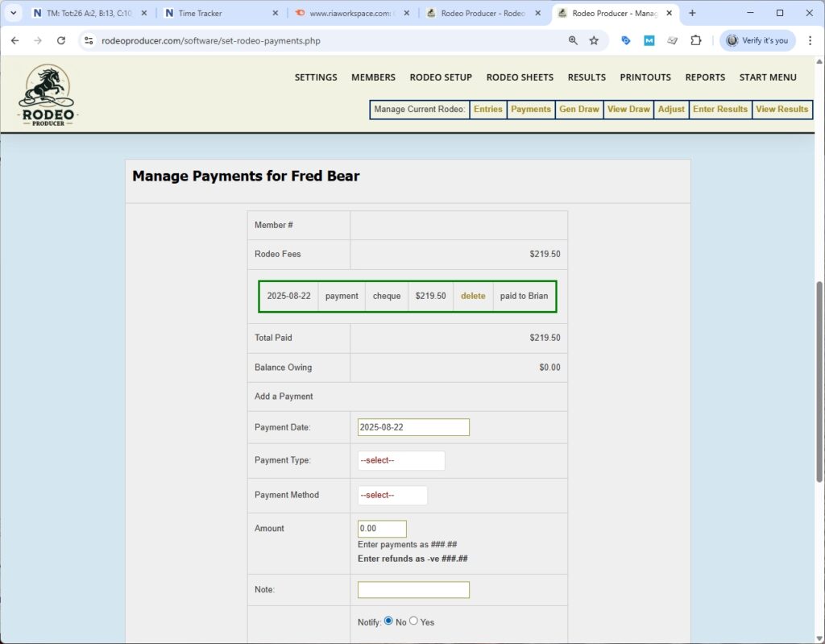Open the Chrome extensions puzzle icon
Screen dimensions: 825x644
(696, 39)
